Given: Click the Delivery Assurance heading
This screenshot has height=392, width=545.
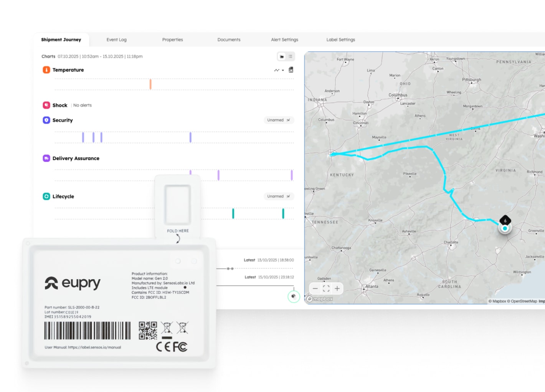Looking at the screenshot, I should click(76, 158).
